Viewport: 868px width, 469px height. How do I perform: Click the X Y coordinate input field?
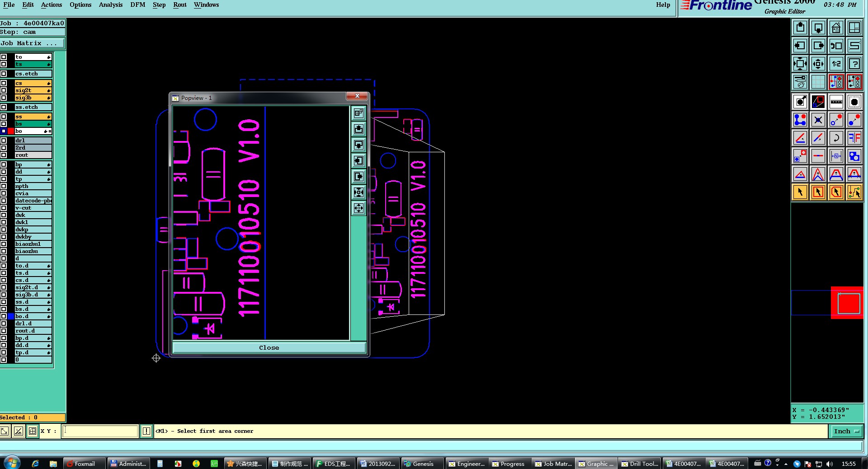[100, 431]
